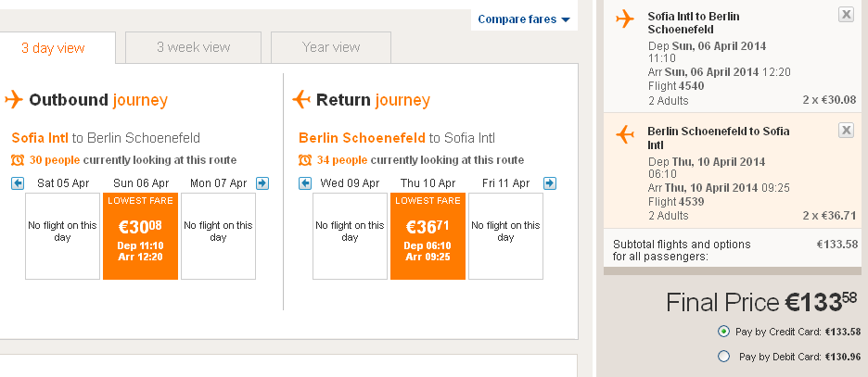Image resolution: width=868 pixels, height=377 pixels.
Task: Select €36.71 return fare on Thu 10 Apr
Action: 428,236
